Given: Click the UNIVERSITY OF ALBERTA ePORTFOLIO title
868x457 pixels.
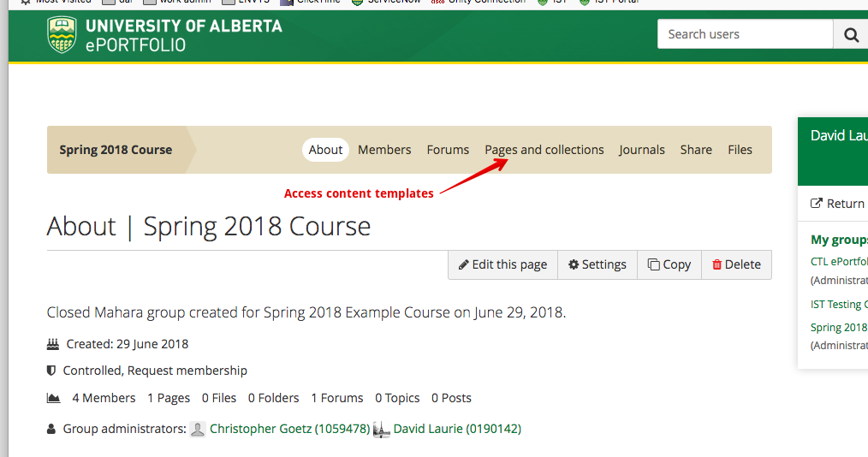Looking at the screenshot, I should 184,35.
